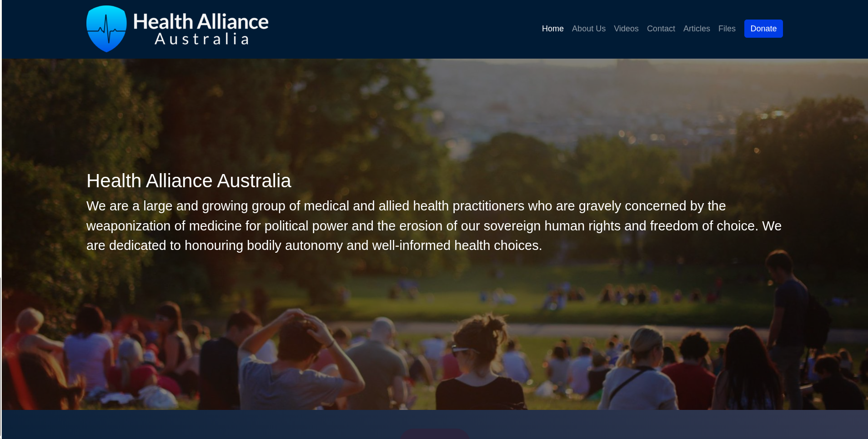
Task: Click the Health Alliance Australia hero heading
Action: pos(188,181)
